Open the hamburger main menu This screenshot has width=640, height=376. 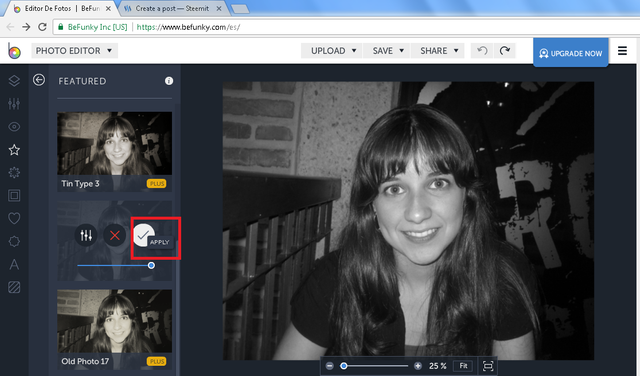tap(622, 51)
